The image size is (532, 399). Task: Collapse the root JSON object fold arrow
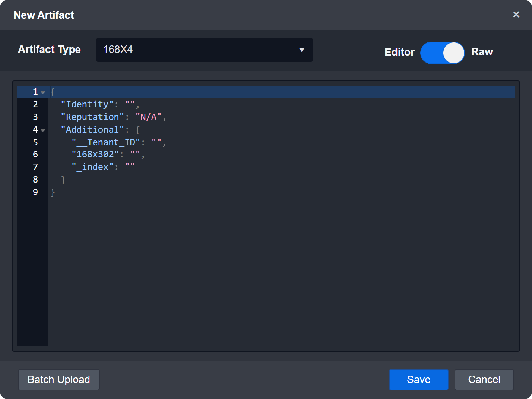point(43,92)
